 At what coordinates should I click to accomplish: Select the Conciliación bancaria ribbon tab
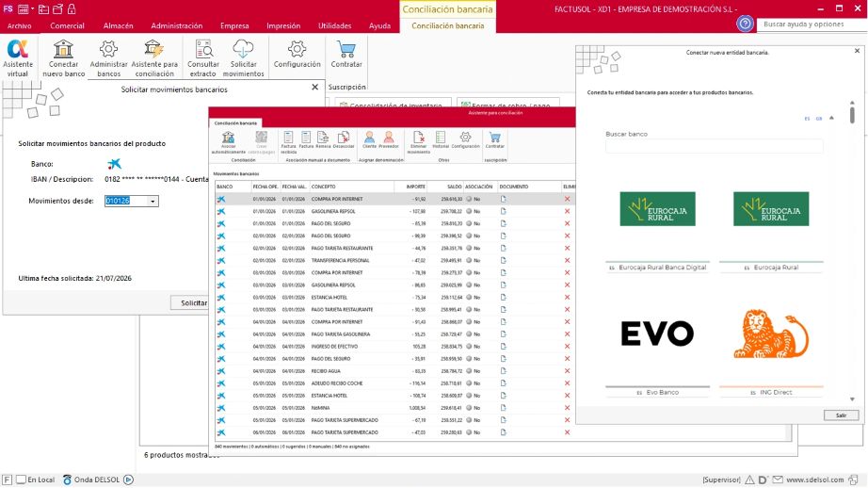point(448,25)
